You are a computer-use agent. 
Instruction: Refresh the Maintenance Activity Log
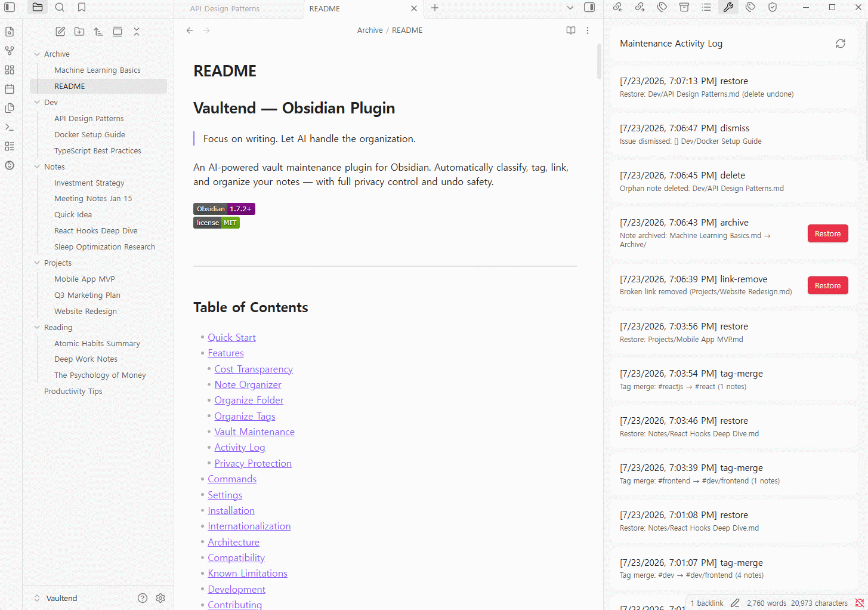[x=841, y=44]
